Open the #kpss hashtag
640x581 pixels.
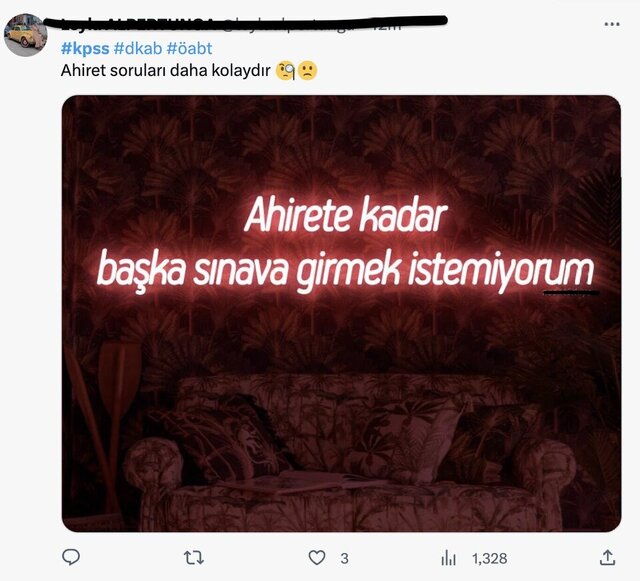click(85, 49)
